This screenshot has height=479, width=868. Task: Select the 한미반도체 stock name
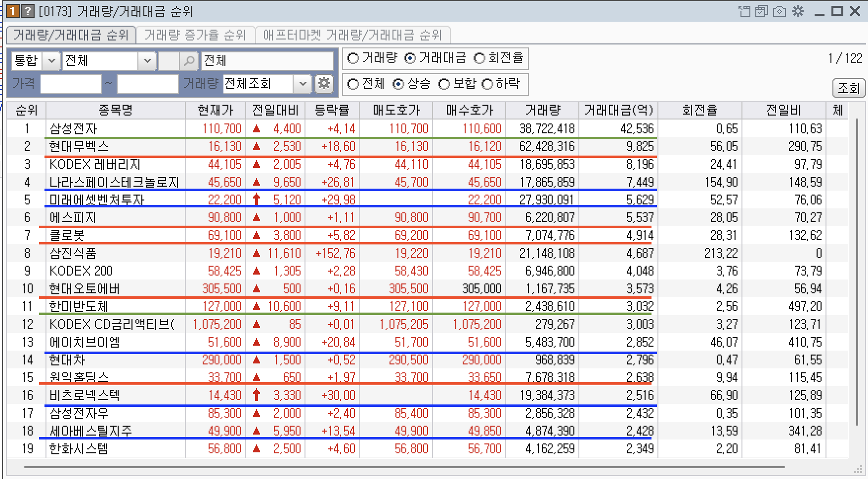click(x=79, y=307)
